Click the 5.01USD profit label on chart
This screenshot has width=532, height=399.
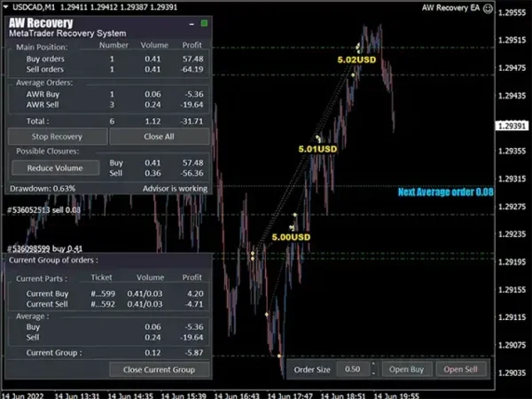318,149
